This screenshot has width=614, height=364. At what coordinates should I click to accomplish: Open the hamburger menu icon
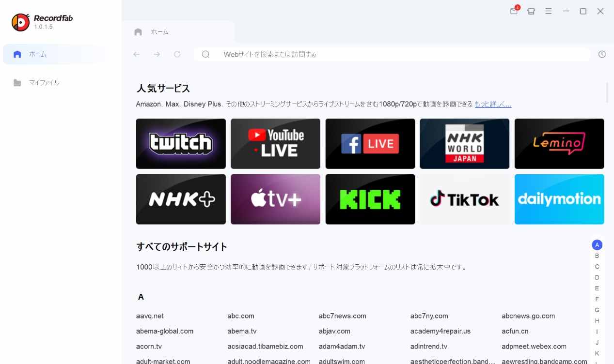click(549, 11)
